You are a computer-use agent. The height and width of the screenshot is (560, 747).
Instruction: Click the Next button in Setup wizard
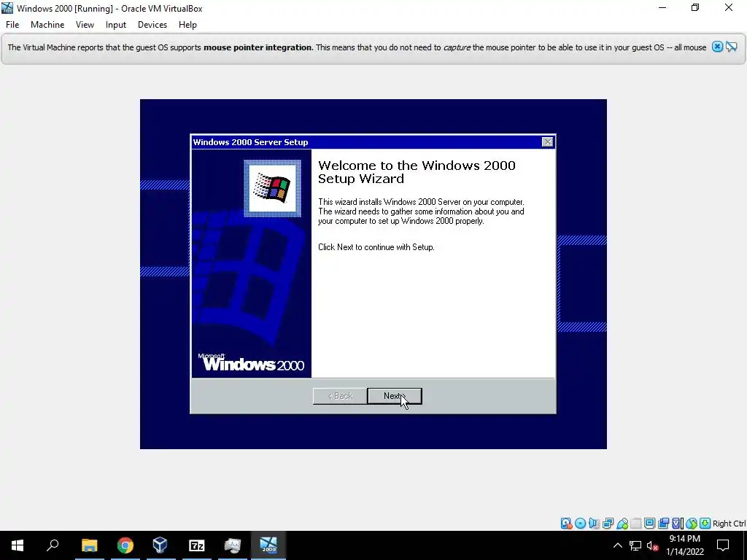395,396
